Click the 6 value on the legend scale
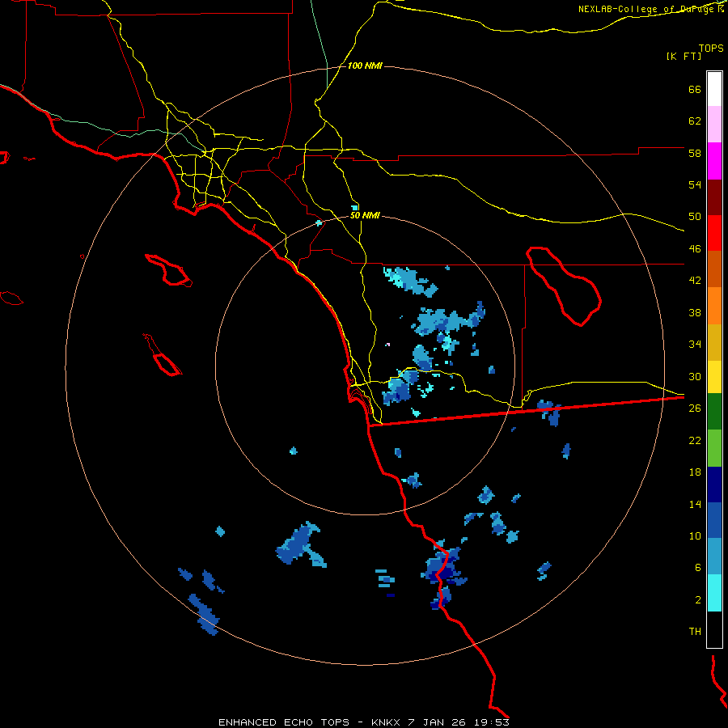The width and height of the screenshot is (728, 728). 698,567
